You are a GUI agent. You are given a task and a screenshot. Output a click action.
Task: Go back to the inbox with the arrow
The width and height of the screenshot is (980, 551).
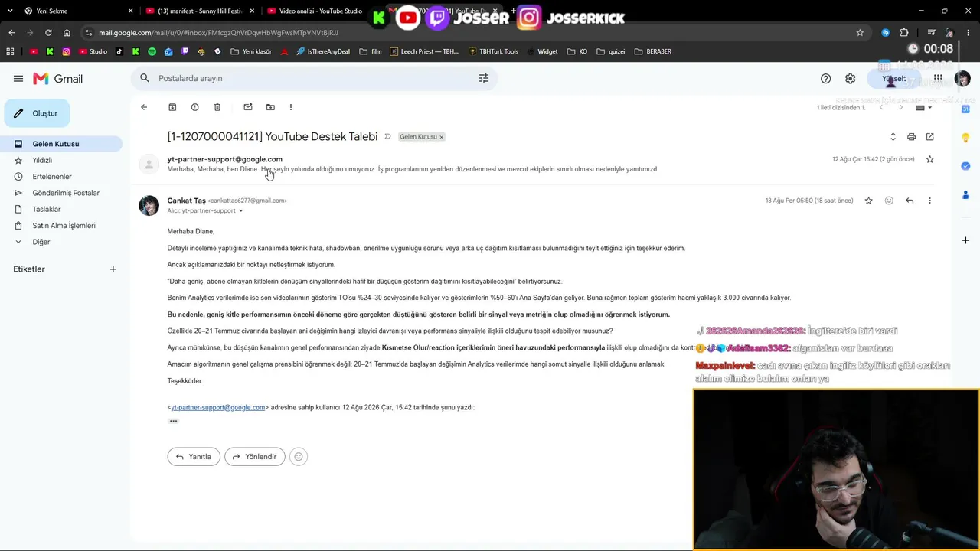coord(144,107)
